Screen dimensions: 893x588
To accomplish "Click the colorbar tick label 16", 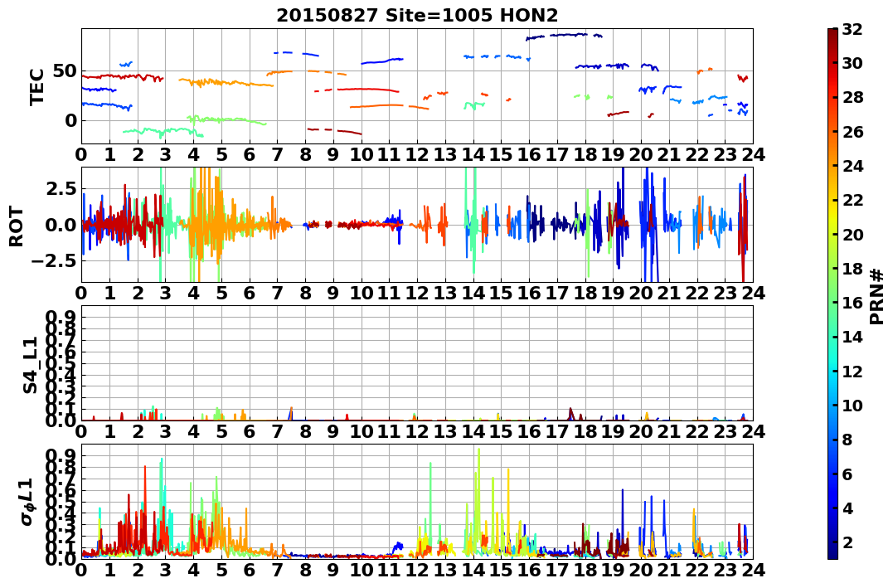I will (x=852, y=303).
